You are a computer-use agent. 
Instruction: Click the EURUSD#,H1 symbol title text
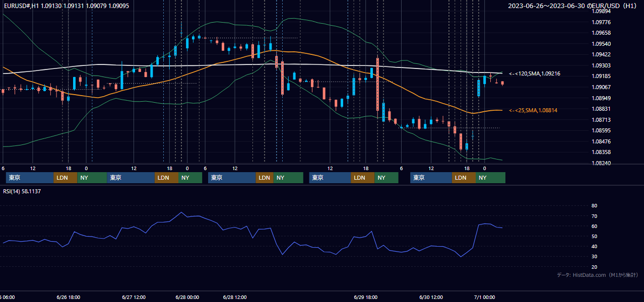pyautogui.click(x=20, y=6)
